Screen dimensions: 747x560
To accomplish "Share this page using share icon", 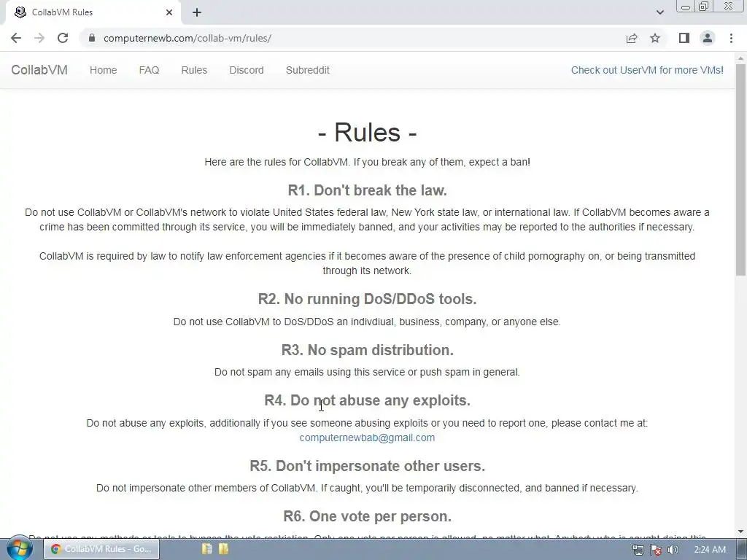I will click(632, 38).
